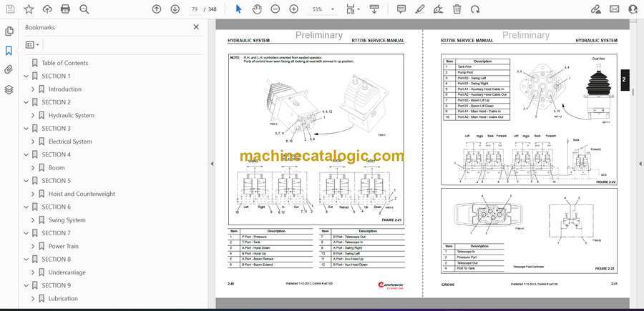Toggle the Bookmarks side panel icon
Image resolution: width=644 pixels, height=311 pixels.
[9, 51]
